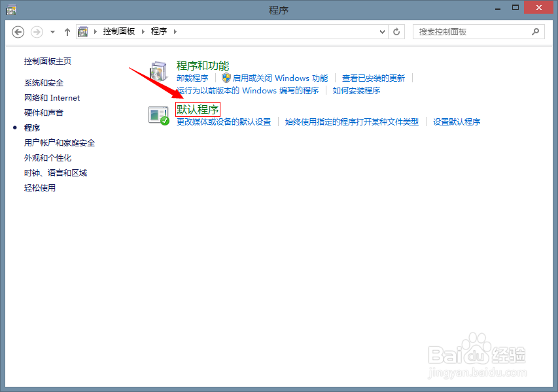Click the Control Panel icon in the address bar
Viewport: 558px width, 392px height.
click(x=83, y=31)
